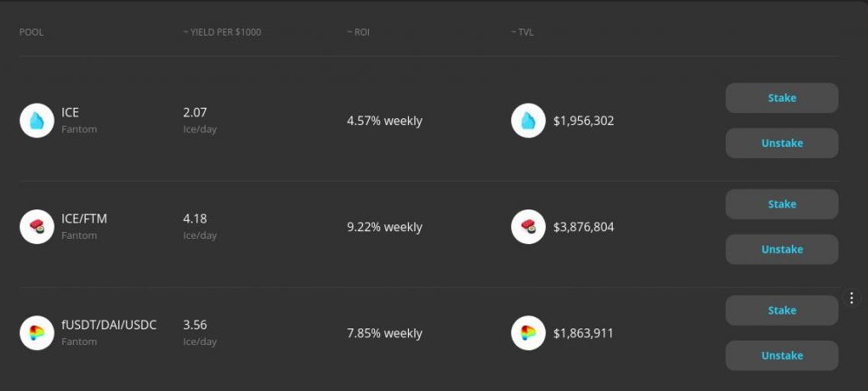
Task: Click the fUSDT/DAI/USDC rainbow pool icon
Action: point(36,334)
